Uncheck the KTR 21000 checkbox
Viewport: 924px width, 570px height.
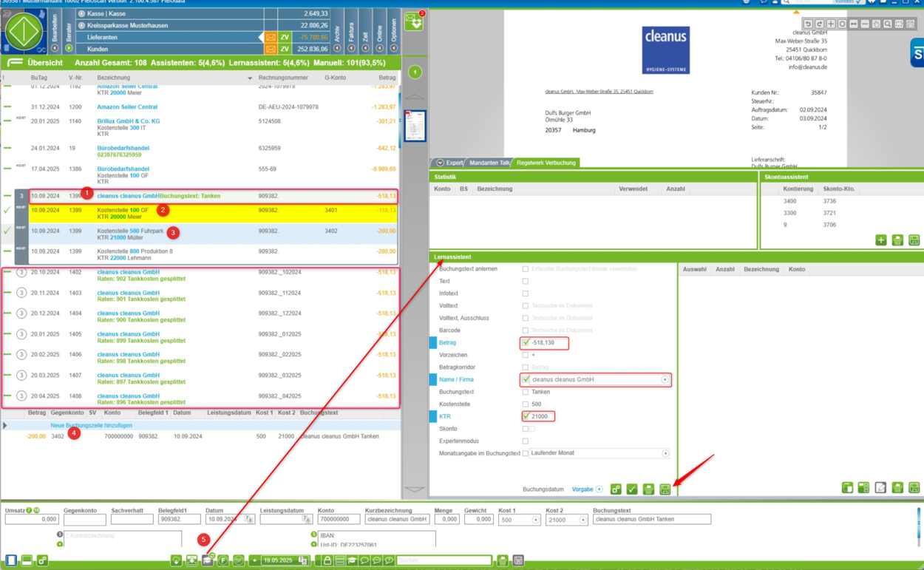point(526,416)
